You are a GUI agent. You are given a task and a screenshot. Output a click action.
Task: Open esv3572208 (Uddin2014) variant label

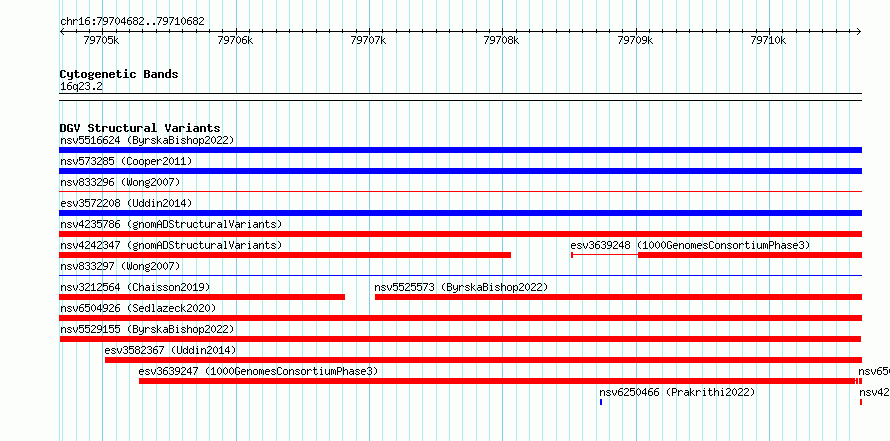click(x=126, y=203)
